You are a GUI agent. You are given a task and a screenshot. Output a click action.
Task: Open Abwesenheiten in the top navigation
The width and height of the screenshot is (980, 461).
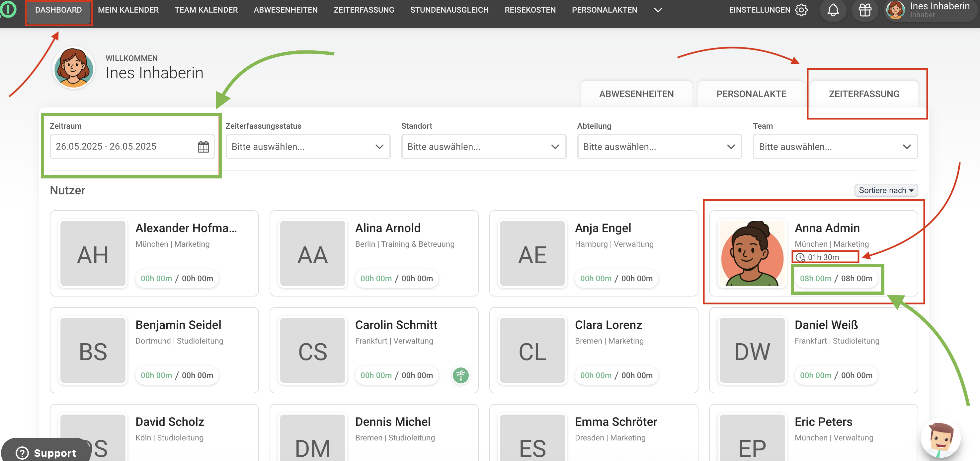pyautogui.click(x=285, y=10)
